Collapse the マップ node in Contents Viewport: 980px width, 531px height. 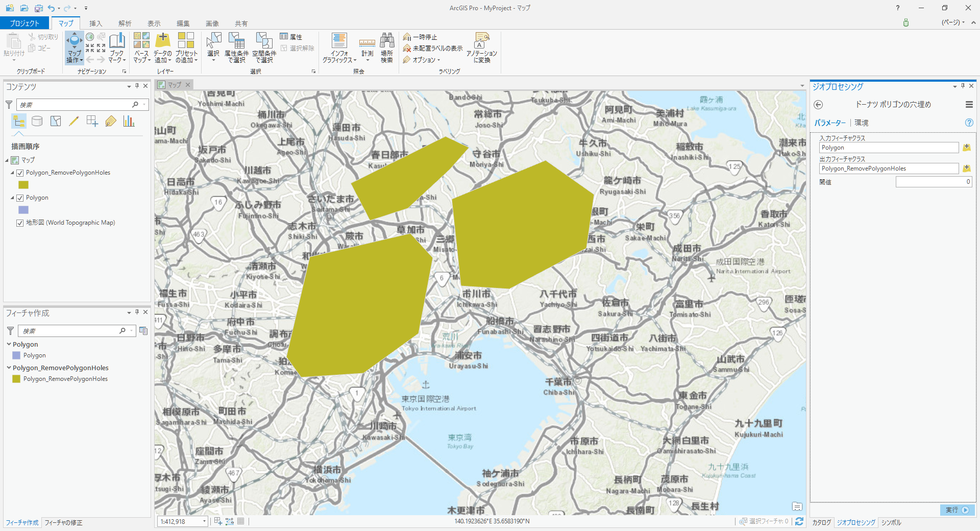click(x=7, y=160)
